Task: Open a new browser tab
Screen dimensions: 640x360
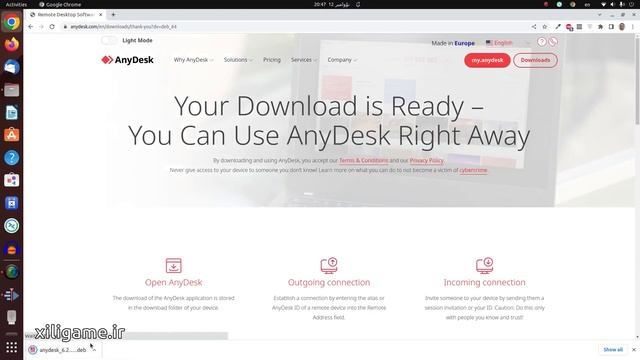Action: point(113,14)
